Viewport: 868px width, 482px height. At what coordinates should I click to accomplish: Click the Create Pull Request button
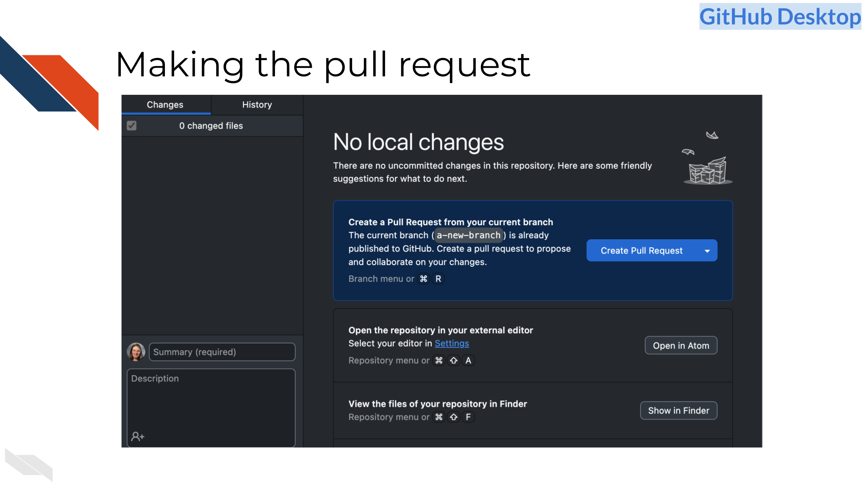641,250
